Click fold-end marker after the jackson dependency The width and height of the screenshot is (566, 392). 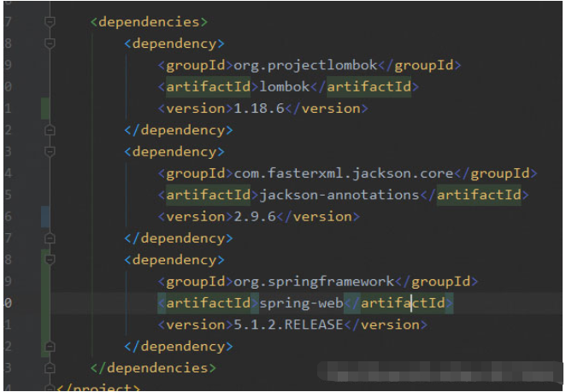pyautogui.click(x=50, y=238)
